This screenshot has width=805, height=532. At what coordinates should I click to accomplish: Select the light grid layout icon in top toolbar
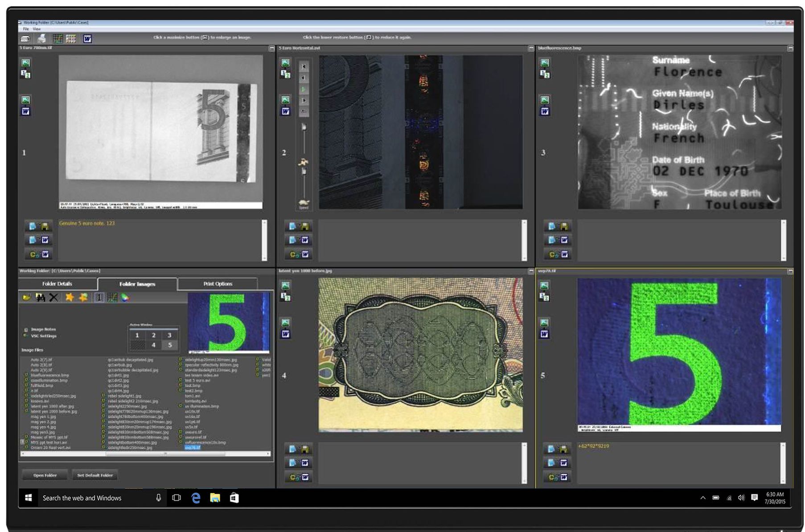71,39
